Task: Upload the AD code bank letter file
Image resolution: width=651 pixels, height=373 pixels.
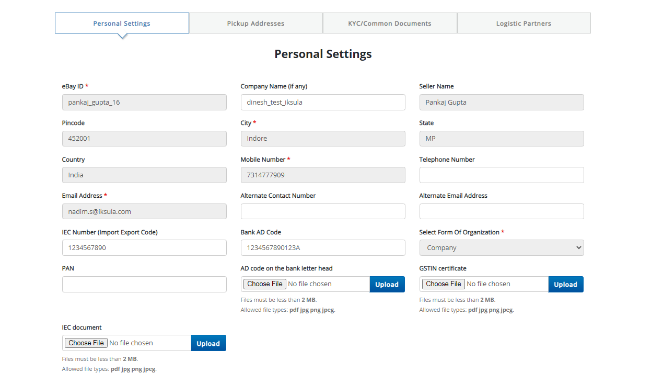Action: pos(387,285)
